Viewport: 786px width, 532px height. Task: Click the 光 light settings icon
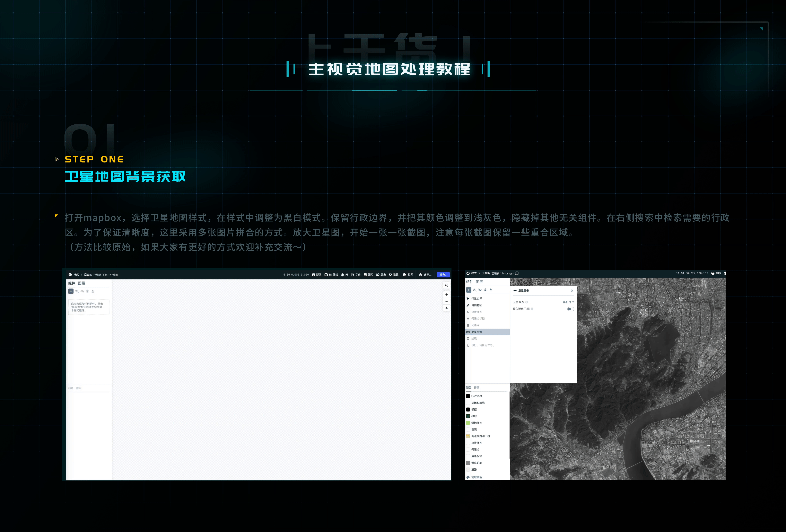point(343,275)
